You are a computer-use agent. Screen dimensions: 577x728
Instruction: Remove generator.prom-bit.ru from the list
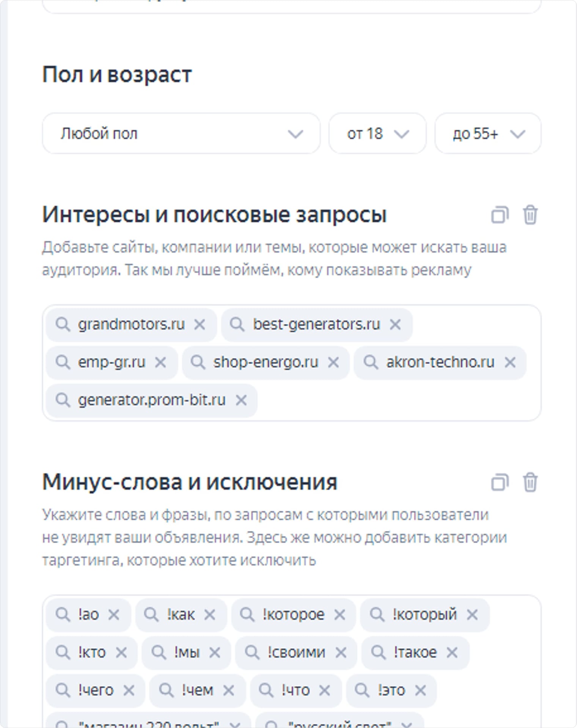[241, 400]
